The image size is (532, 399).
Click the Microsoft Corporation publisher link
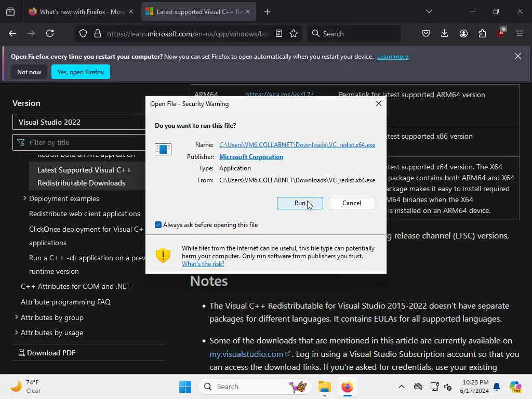[251, 157]
